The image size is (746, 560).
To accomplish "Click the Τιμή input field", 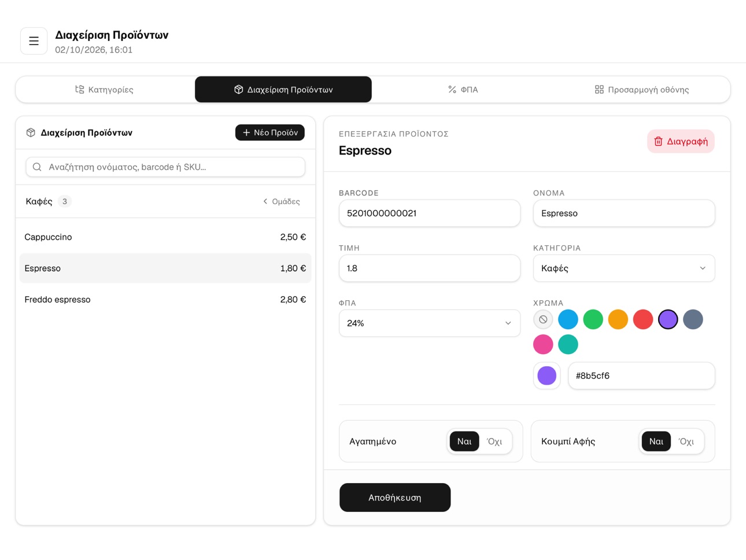I will click(x=430, y=268).
